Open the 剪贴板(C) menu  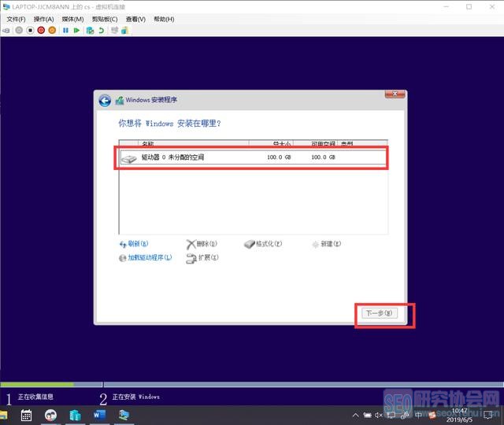pyautogui.click(x=105, y=19)
